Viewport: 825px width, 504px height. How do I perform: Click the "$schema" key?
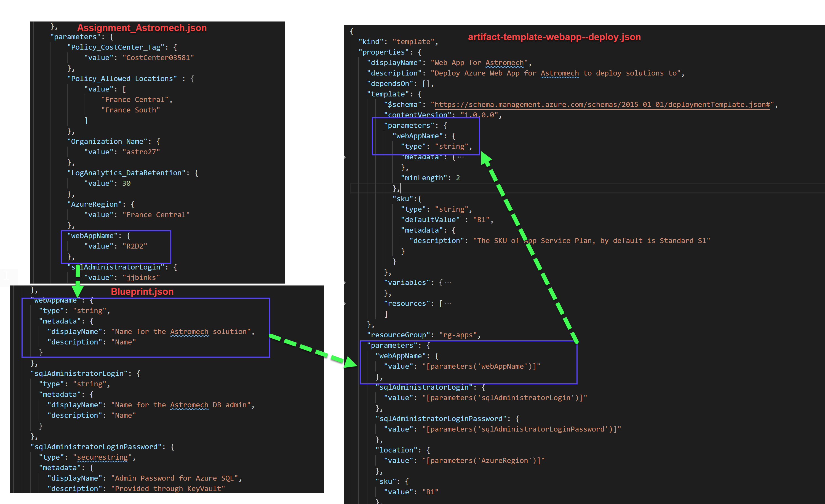tap(403, 105)
